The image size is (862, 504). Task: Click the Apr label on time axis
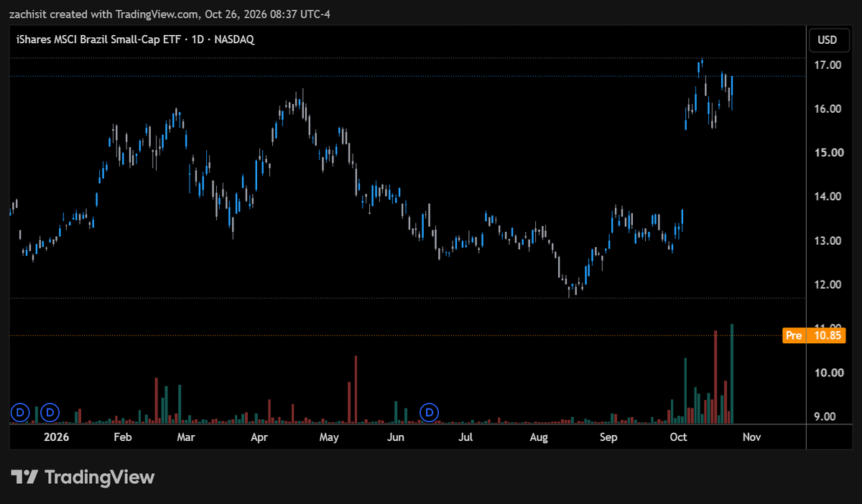pyautogui.click(x=259, y=437)
